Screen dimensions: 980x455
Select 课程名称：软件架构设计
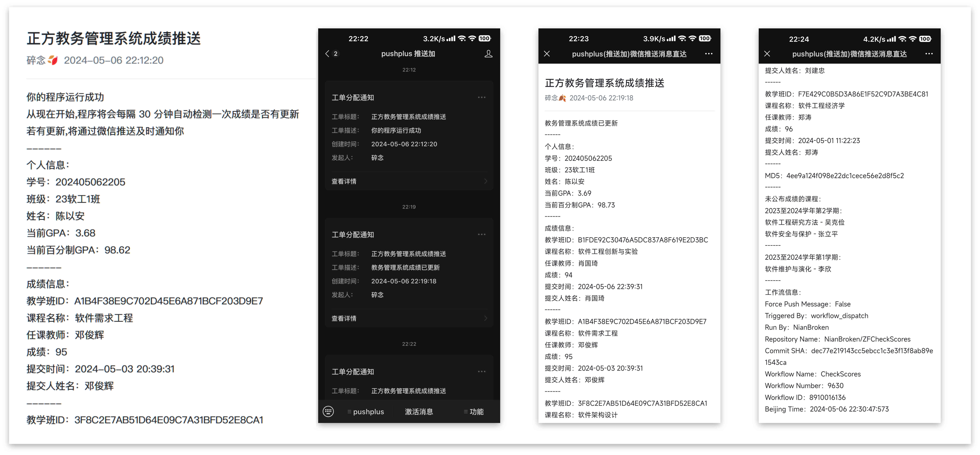581,415
